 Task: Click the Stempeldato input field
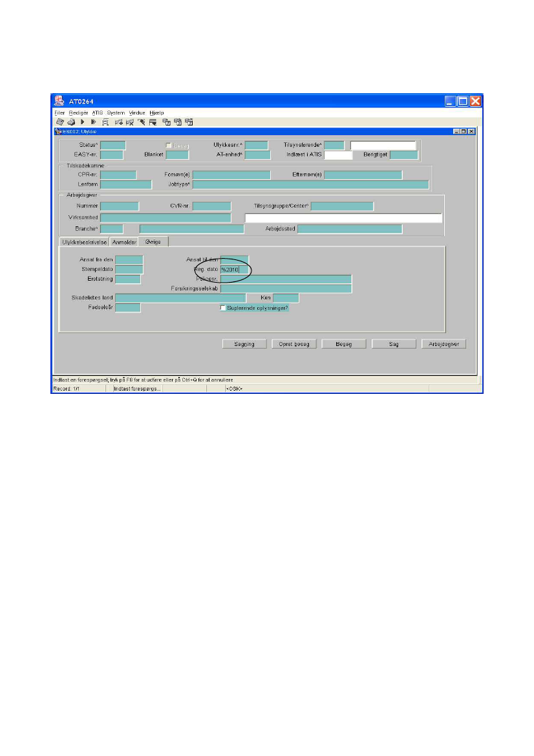pyautogui.click(x=129, y=269)
